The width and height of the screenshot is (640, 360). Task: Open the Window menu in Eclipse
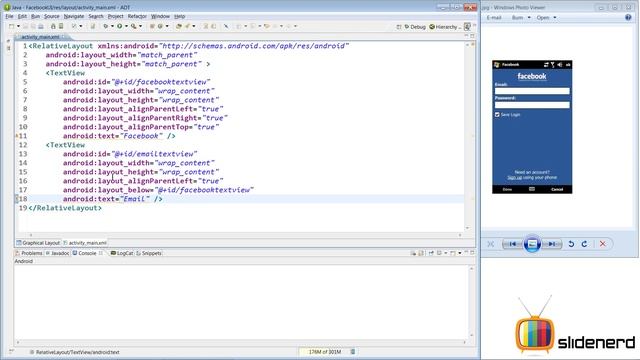point(160,16)
